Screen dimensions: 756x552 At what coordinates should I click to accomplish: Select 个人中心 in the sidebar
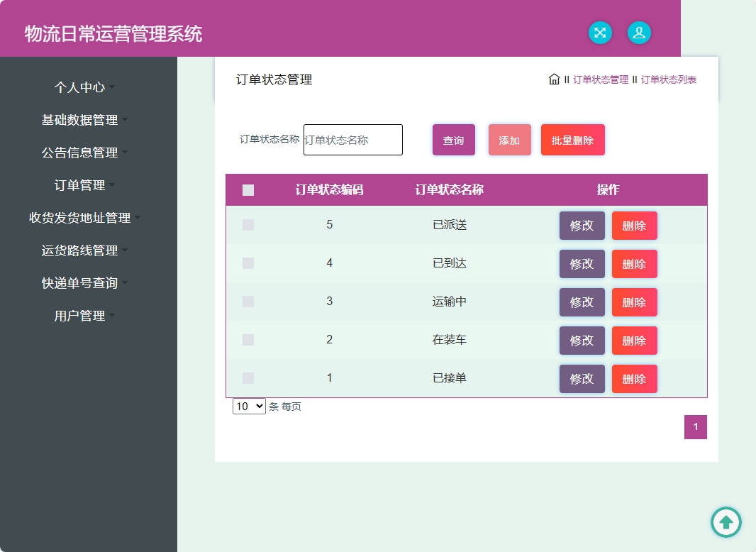(x=80, y=87)
